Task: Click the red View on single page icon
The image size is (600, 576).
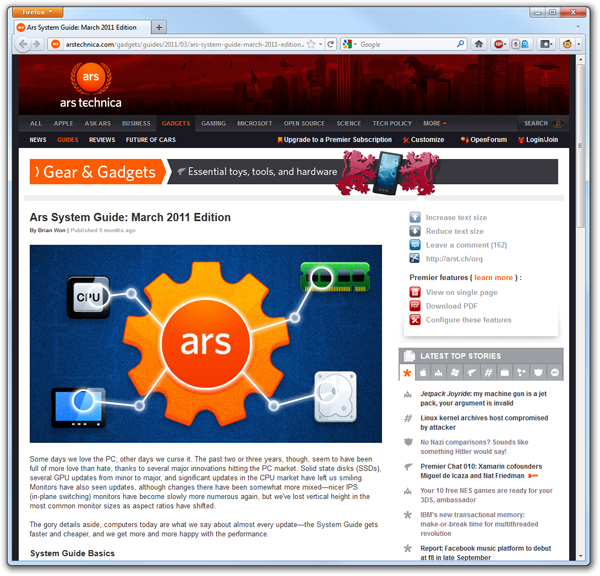Action: coord(415,292)
